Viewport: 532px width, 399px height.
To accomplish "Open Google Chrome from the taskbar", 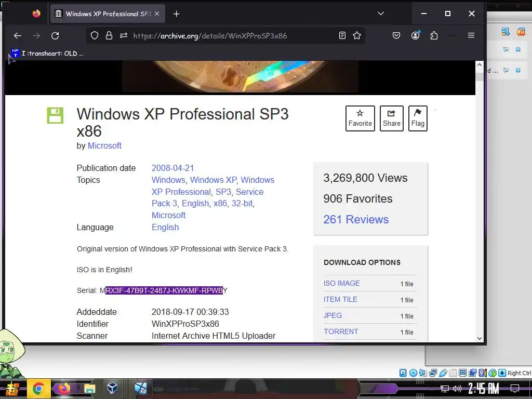I will (x=38, y=389).
